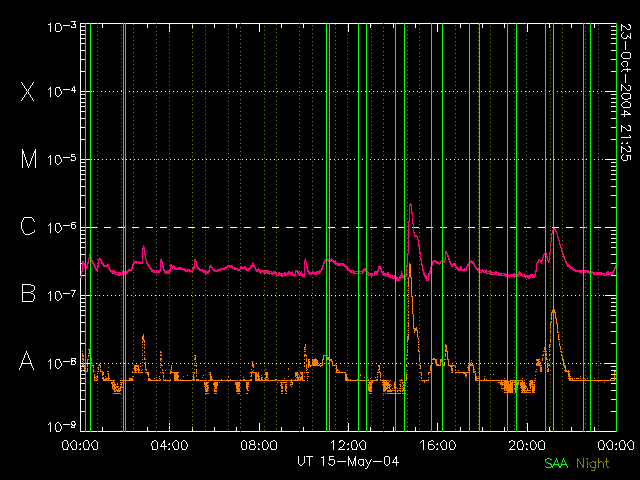The image size is (640, 480).
Task: Click the 10^-5 axis value
Action: (x=62, y=160)
